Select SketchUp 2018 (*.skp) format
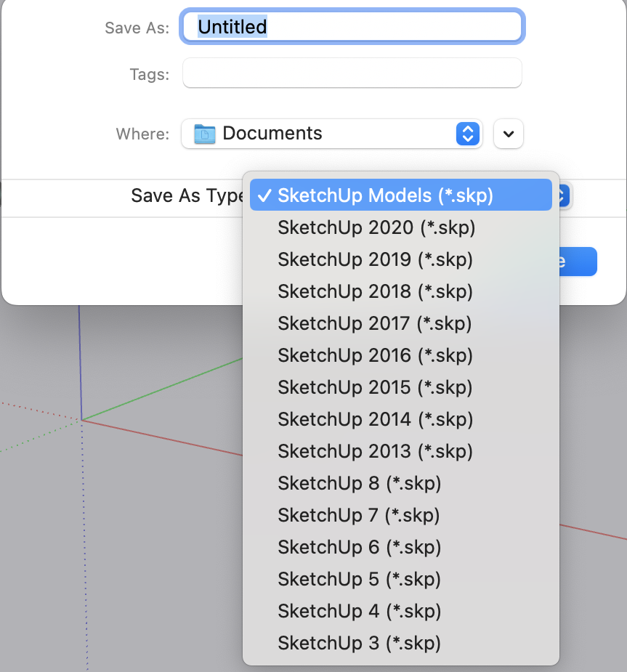Viewport: 627px width, 672px height. [x=375, y=291]
